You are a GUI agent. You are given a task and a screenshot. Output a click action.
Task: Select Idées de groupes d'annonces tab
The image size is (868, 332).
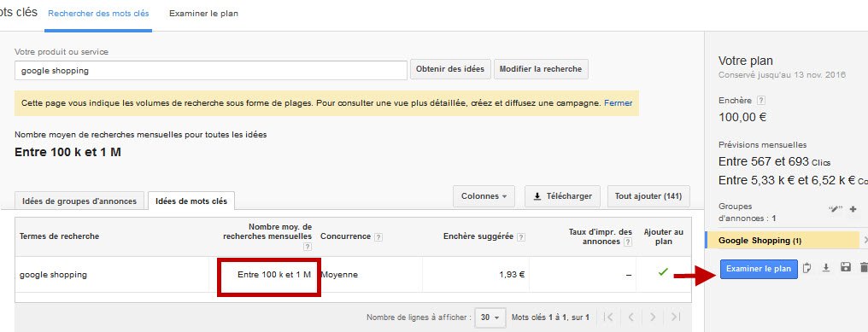pyautogui.click(x=79, y=201)
